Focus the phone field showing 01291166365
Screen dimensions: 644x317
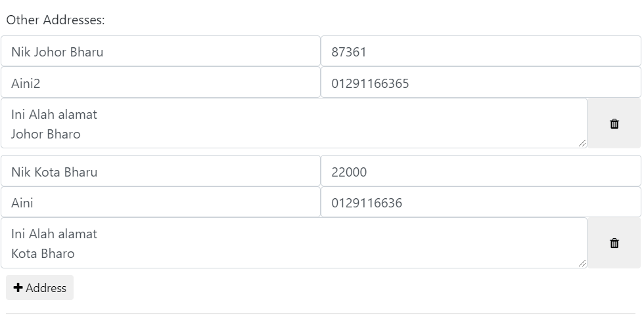481,83
